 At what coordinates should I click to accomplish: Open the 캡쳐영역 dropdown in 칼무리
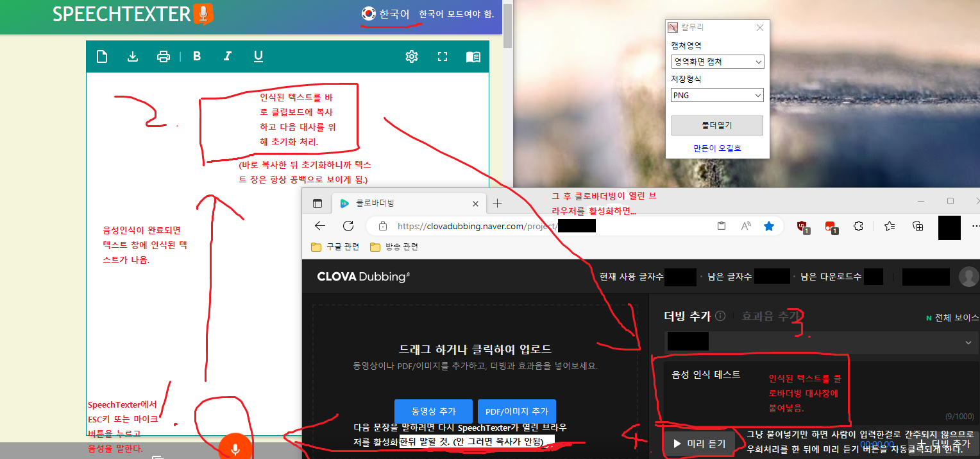pos(718,62)
